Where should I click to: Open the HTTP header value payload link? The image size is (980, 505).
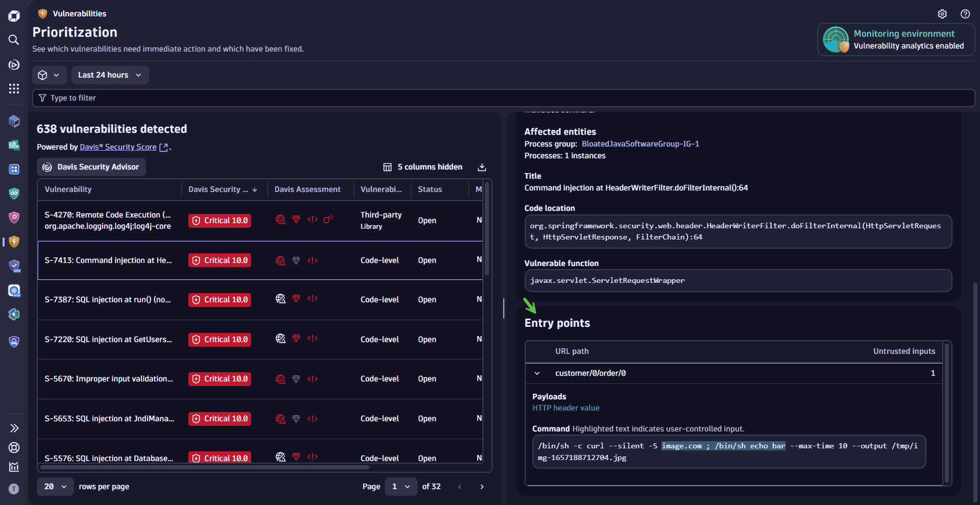pyautogui.click(x=566, y=408)
